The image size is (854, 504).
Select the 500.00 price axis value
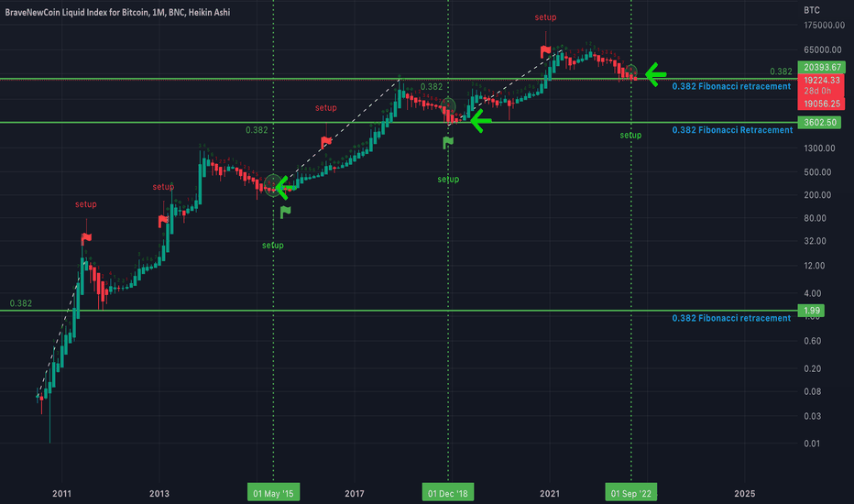click(817, 172)
